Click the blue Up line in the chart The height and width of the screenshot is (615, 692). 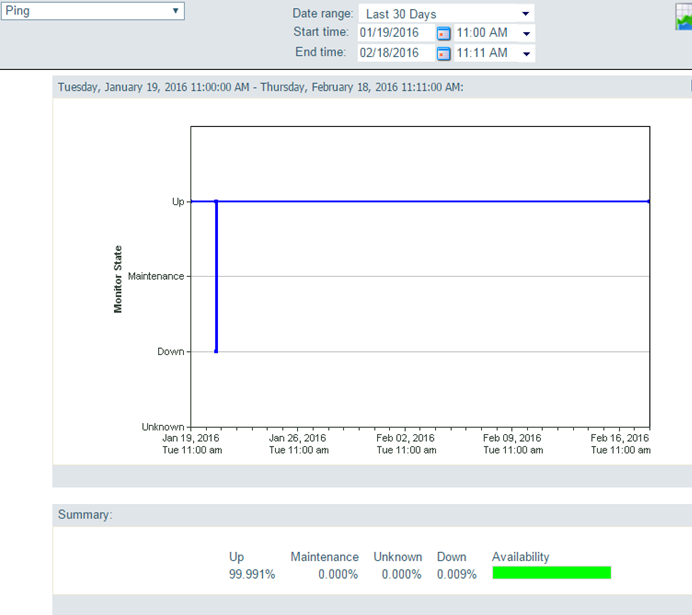click(432, 202)
